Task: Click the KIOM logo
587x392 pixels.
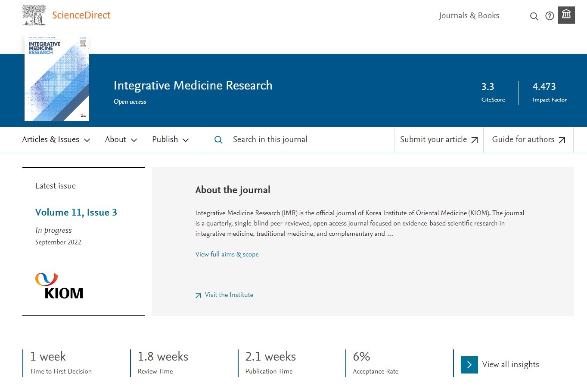Action: [x=59, y=286]
